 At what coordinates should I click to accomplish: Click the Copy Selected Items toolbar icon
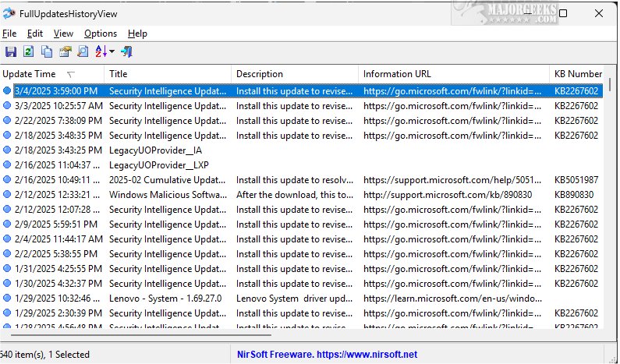[x=47, y=51]
